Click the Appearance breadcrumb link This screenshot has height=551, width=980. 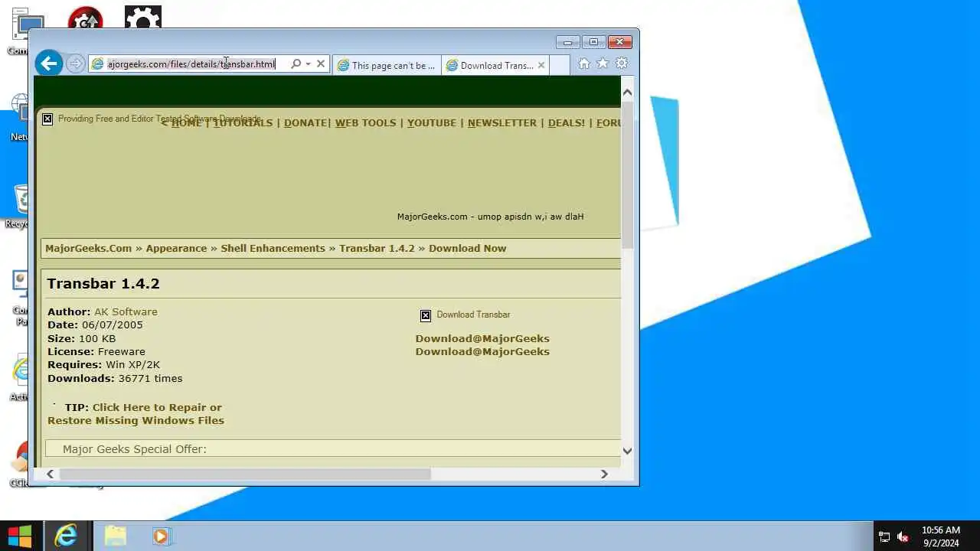pyautogui.click(x=176, y=248)
